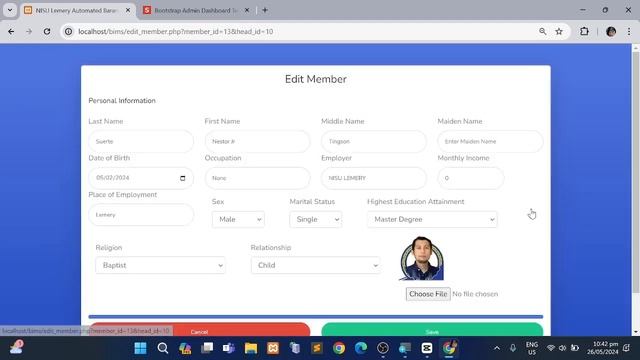The width and height of the screenshot is (640, 360).
Task: Edit the Monthly Income field
Action: point(471,178)
